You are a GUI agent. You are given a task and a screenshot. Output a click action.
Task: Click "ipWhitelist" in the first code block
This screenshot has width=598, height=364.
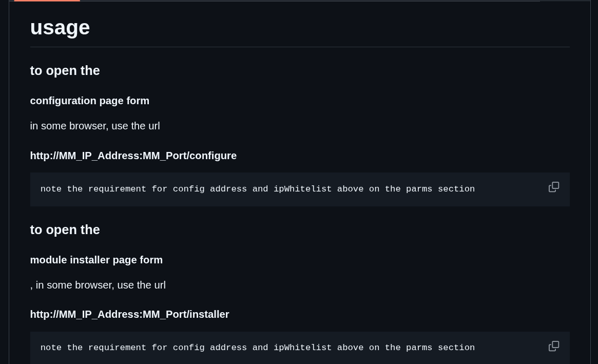click(302, 189)
